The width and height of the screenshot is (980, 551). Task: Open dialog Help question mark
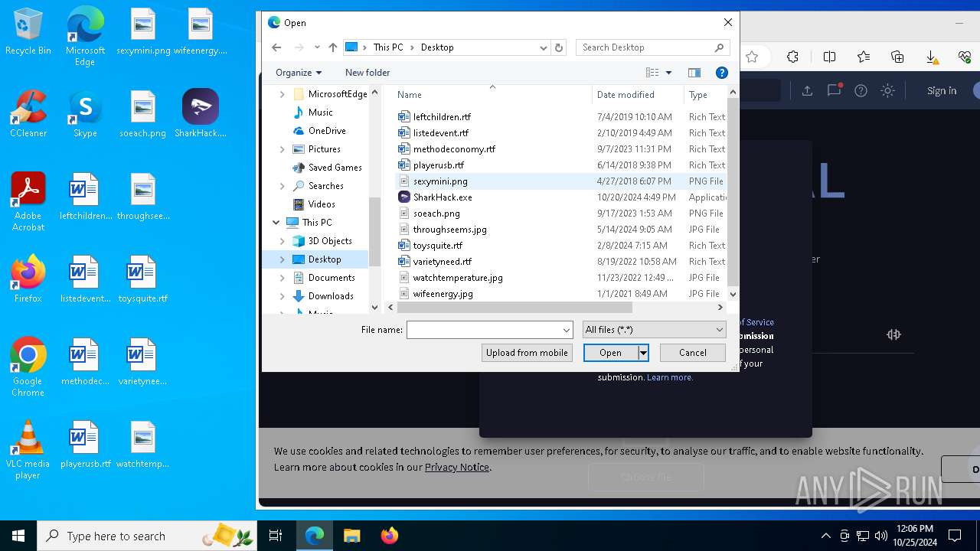721,73
